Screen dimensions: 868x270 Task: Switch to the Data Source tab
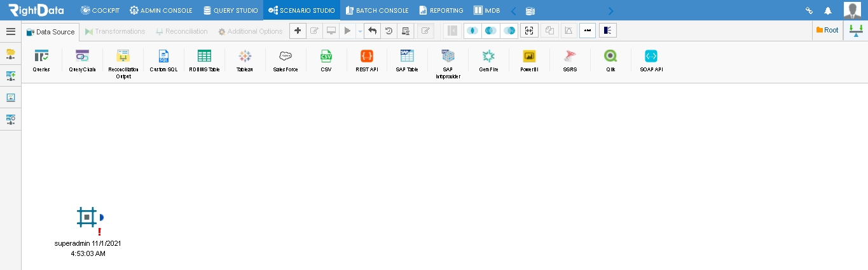tap(50, 31)
